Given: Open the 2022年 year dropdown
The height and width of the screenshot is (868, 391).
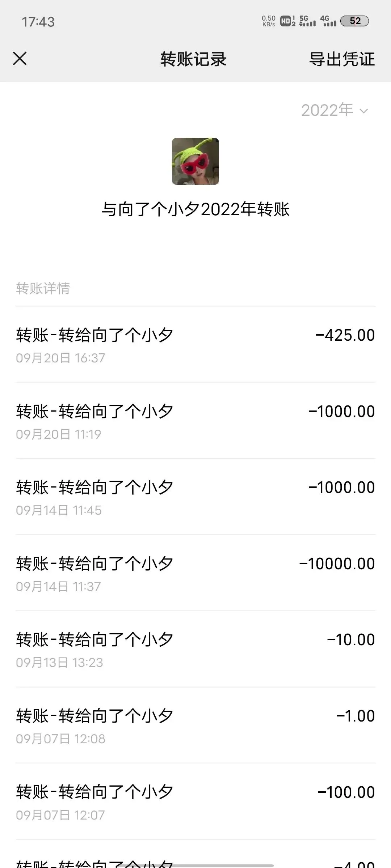Looking at the screenshot, I should [x=327, y=110].
